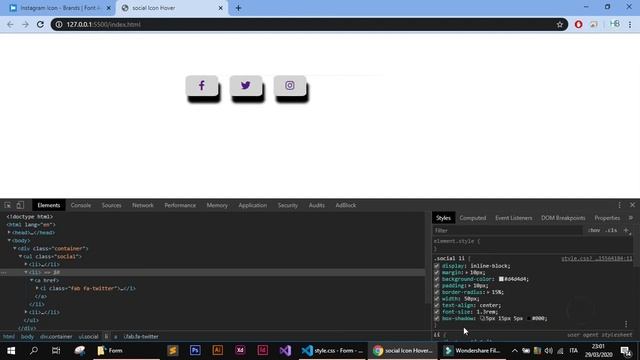
Task: Open the Performance tab
Action: tap(180, 205)
